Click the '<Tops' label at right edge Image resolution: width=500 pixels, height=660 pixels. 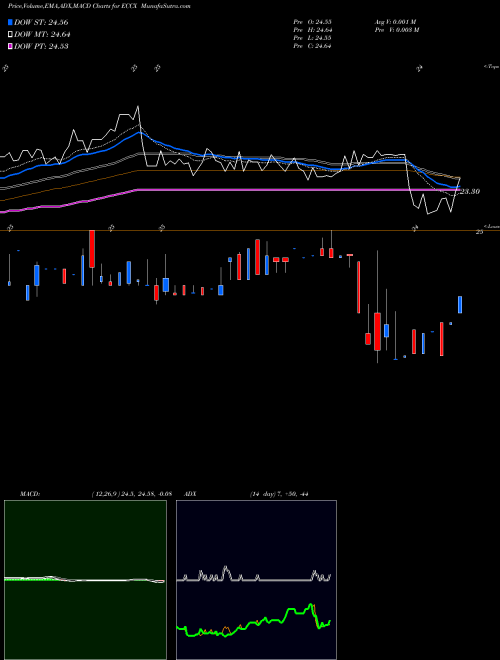491,67
